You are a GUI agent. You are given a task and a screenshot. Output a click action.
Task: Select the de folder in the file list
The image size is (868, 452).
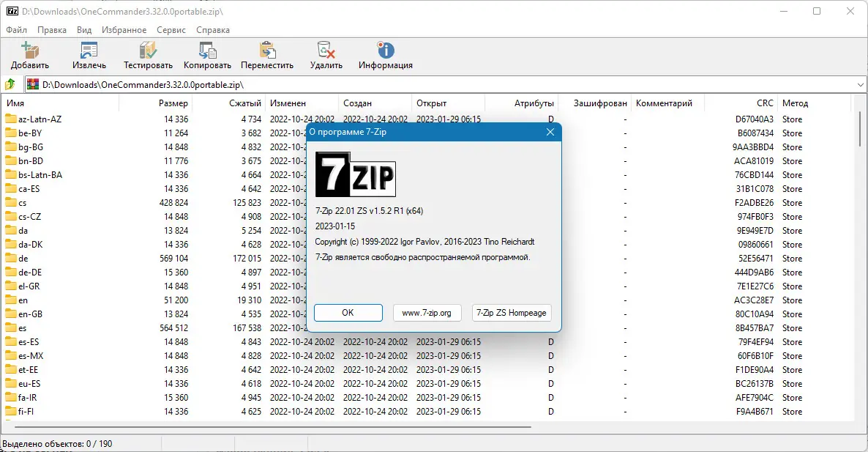pyautogui.click(x=24, y=258)
